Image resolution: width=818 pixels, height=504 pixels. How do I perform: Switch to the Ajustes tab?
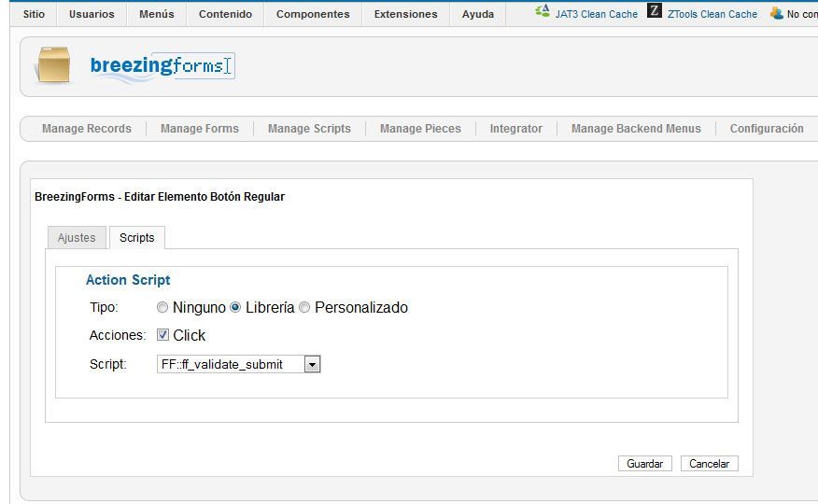[77, 238]
